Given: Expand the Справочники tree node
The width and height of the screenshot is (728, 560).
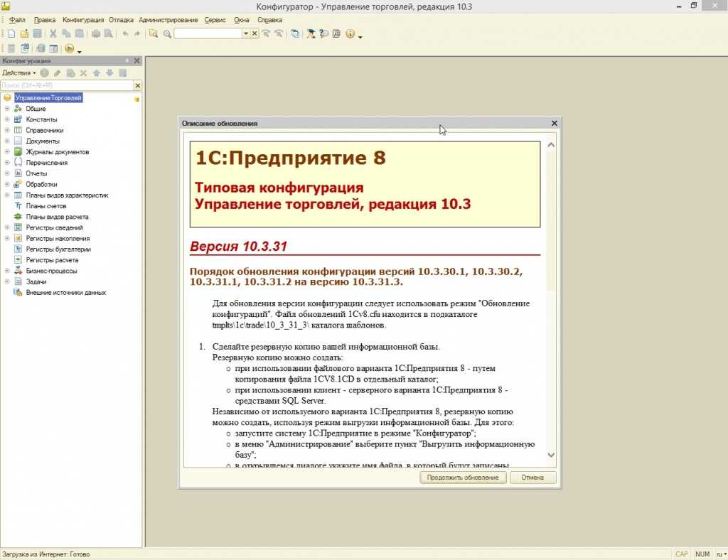Looking at the screenshot, I should click(7, 130).
